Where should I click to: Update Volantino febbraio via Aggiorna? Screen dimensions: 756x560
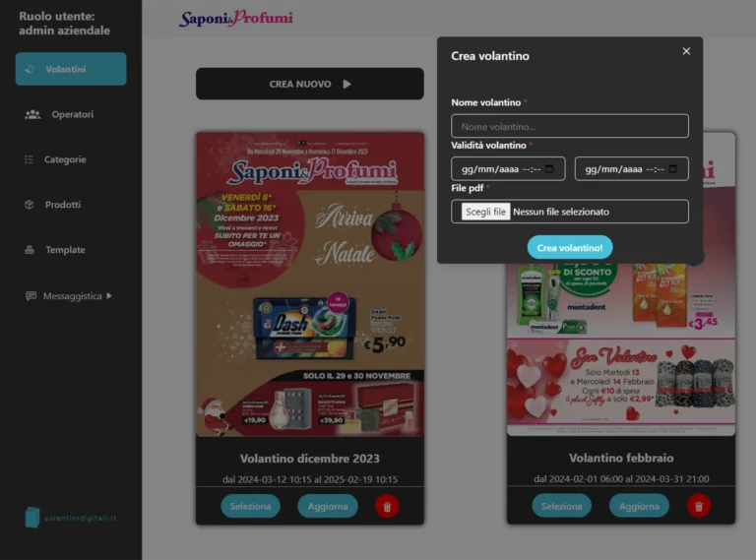point(639,506)
